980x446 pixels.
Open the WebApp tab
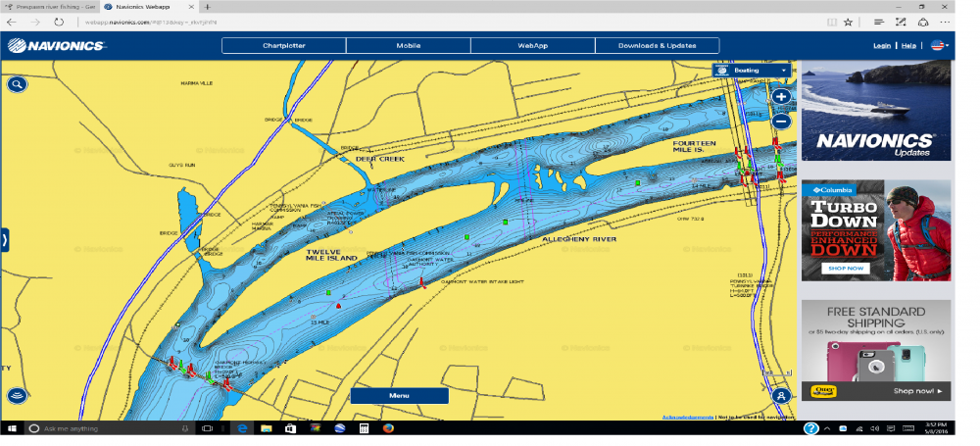point(532,46)
